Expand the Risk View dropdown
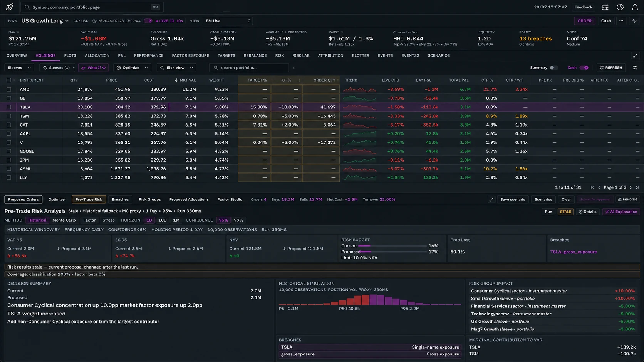 [176, 68]
